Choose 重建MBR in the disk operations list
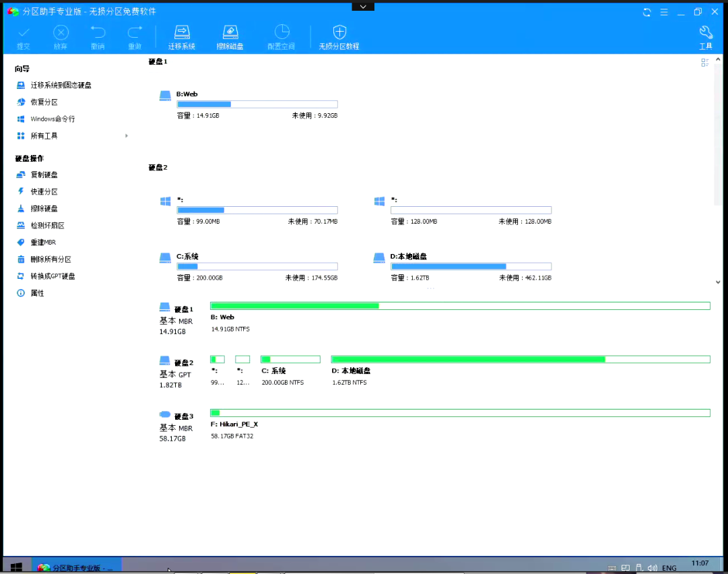The width and height of the screenshot is (728, 574). pyautogui.click(x=43, y=243)
